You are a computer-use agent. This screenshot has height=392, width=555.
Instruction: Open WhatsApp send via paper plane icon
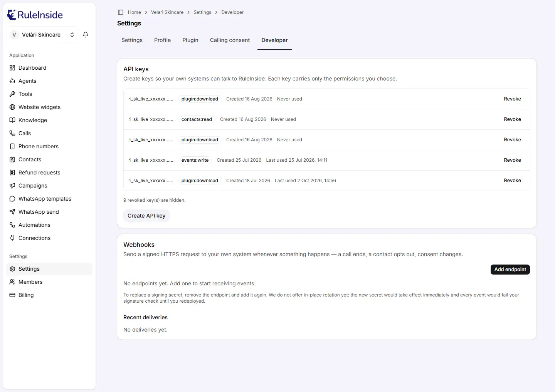point(12,212)
